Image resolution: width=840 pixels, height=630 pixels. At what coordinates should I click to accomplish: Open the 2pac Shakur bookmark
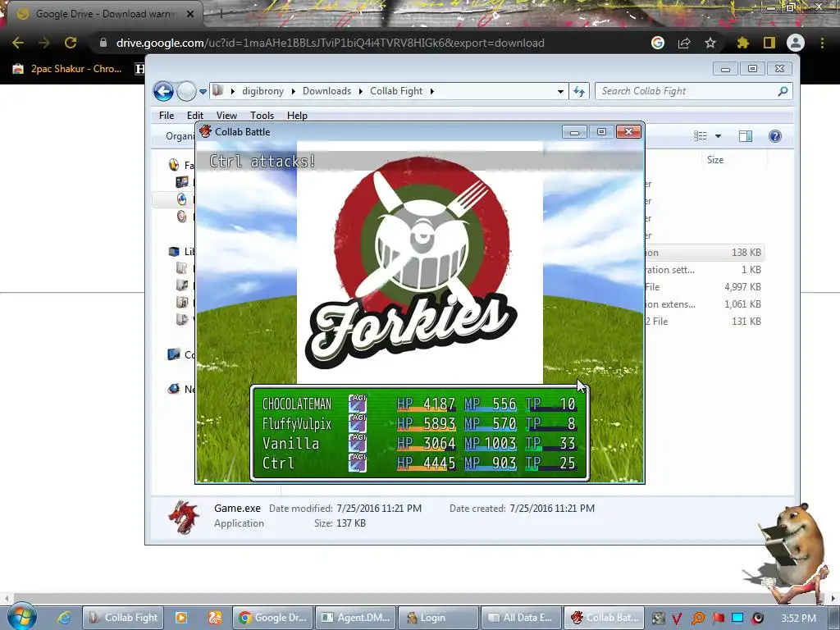click(67, 69)
